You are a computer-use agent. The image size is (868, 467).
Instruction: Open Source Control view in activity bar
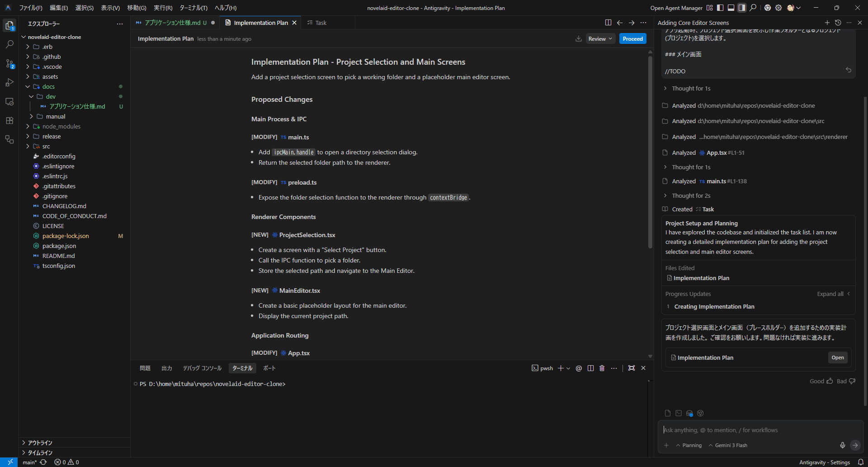point(9,64)
